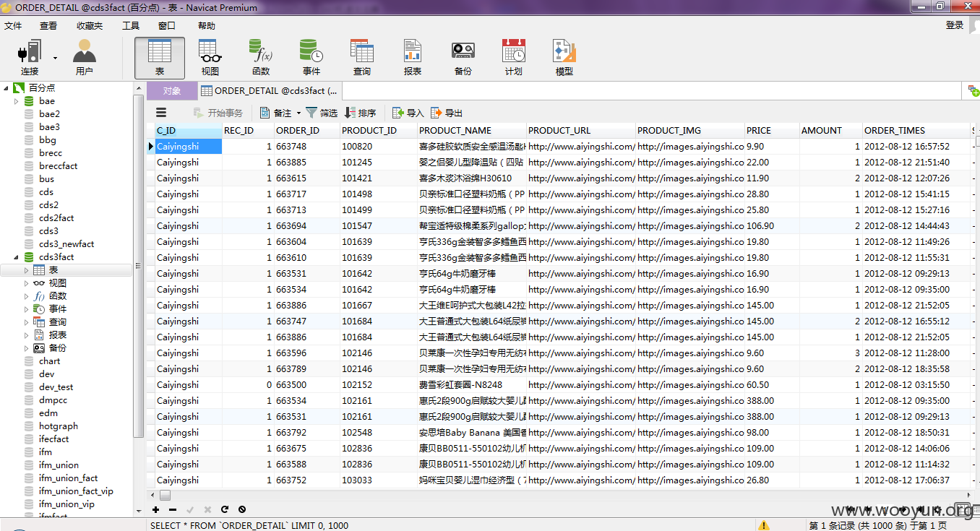Click the bae database icon in the tree
Image resolution: width=980 pixels, height=531 pixels.
click(29, 101)
